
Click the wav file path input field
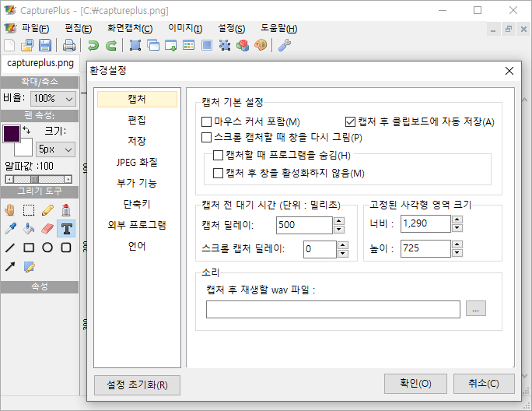[x=333, y=309]
